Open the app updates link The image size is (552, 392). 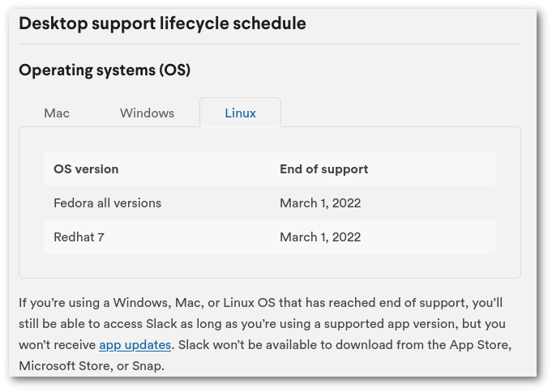coord(135,345)
